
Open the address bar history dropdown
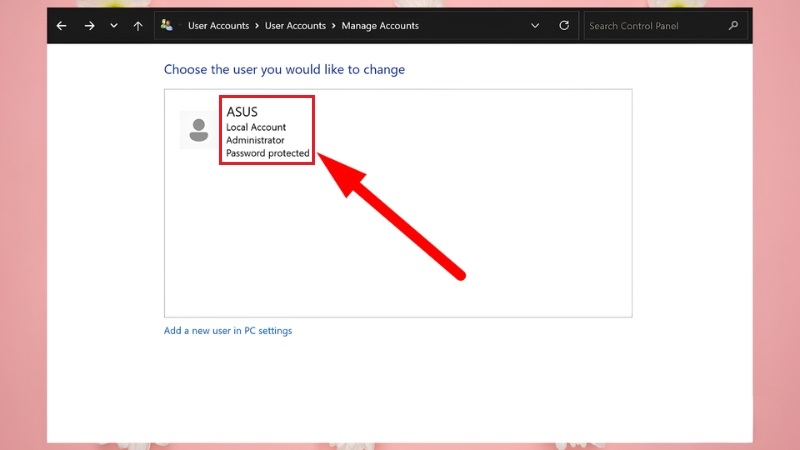535,26
